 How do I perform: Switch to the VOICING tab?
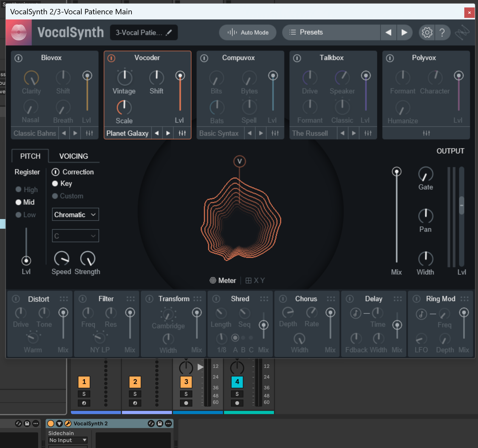[x=74, y=156]
